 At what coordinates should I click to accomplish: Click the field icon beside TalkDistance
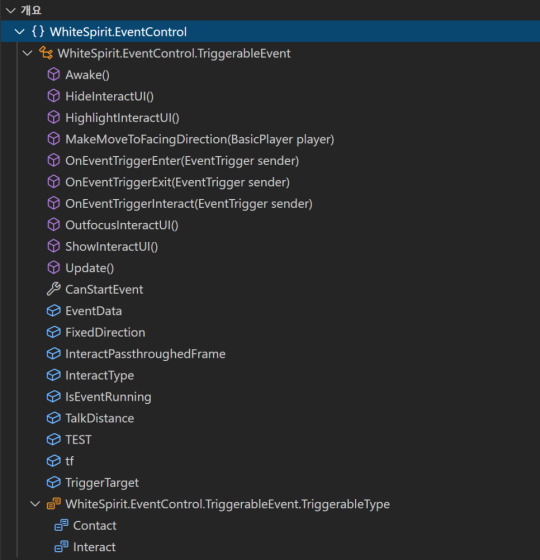click(x=54, y=418)
